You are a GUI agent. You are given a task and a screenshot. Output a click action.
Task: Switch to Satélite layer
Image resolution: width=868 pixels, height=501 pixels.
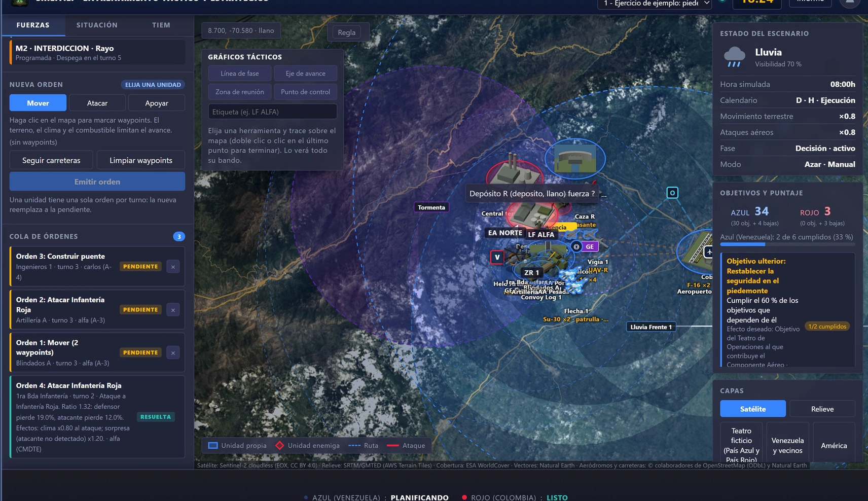click(753, 409)
